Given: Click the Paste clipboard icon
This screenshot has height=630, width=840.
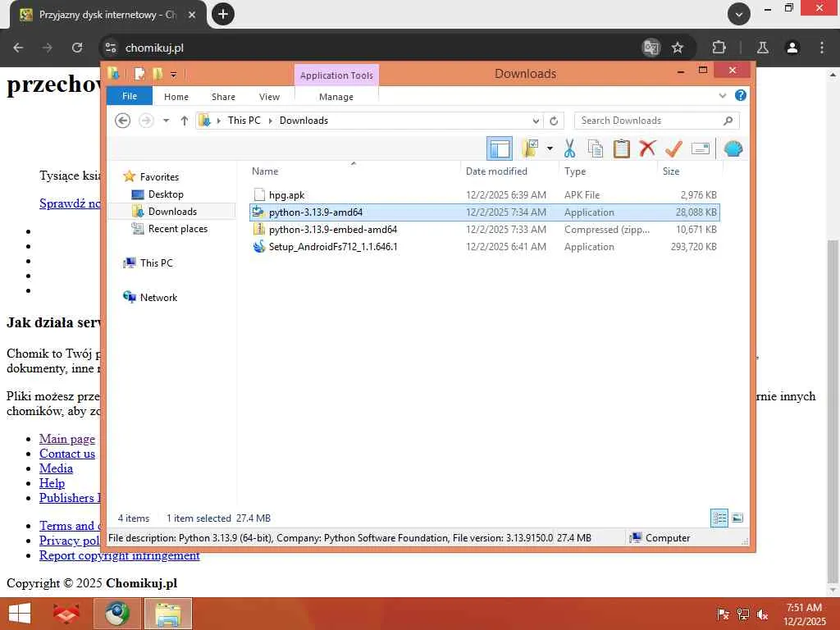Looking at the screenshot, I should (x=622, y=148).
